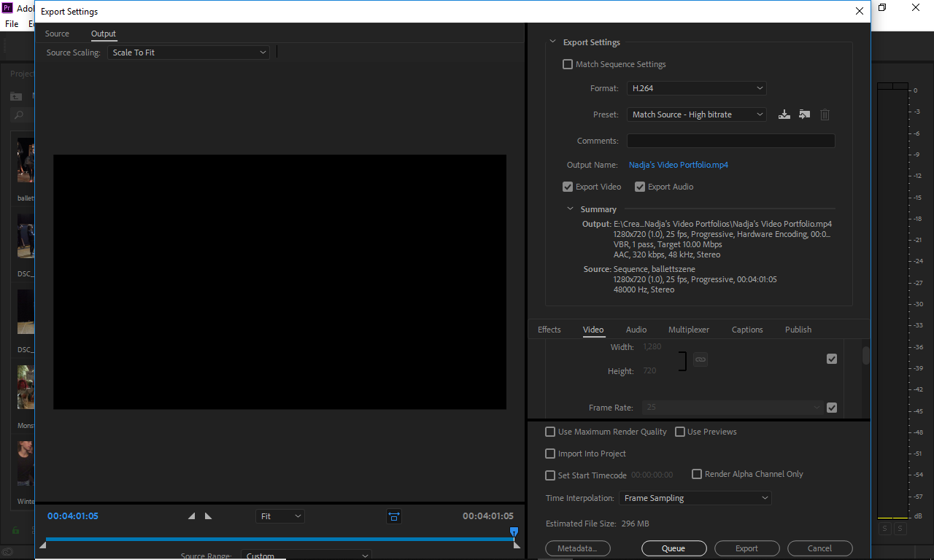Toggle match source checkbox for Frame Rate
Image resolution: width=934 pixels, height=560 pixels.
[832, 408]
